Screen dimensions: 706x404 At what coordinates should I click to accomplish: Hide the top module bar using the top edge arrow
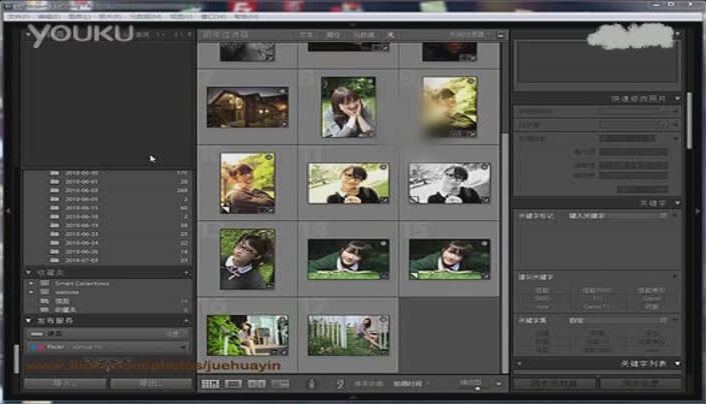353,25
